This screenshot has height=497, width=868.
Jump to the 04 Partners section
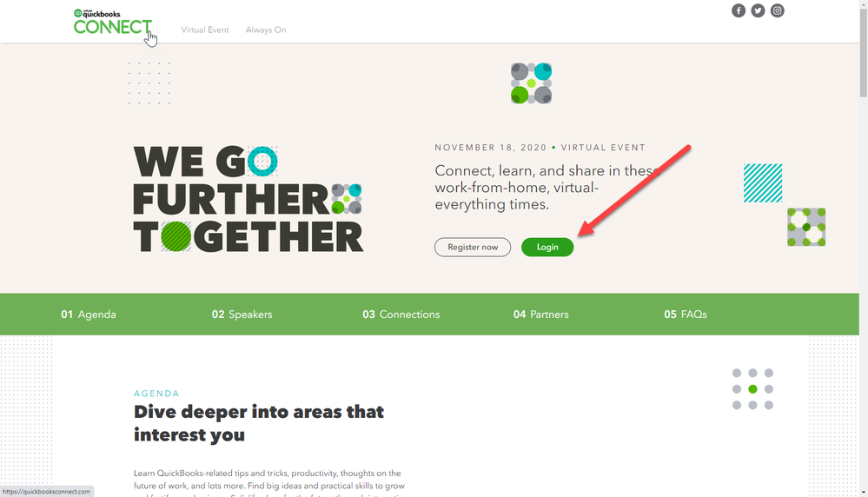pyautogui.click(x=540, y=315)
